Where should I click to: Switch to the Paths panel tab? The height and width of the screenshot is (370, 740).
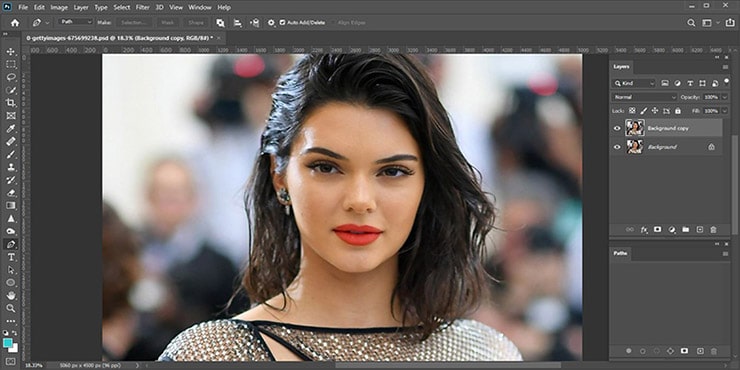click(x=620, y=253)
